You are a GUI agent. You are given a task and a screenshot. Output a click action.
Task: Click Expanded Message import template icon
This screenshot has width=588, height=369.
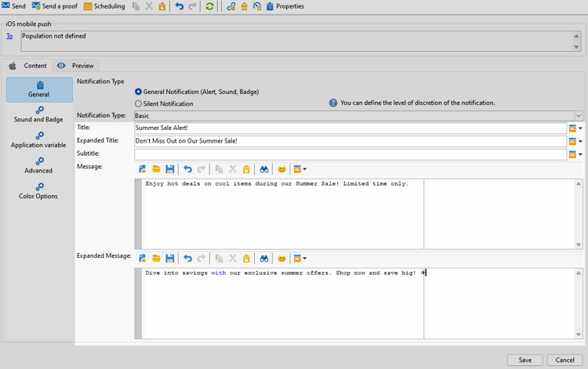(142, 259)
